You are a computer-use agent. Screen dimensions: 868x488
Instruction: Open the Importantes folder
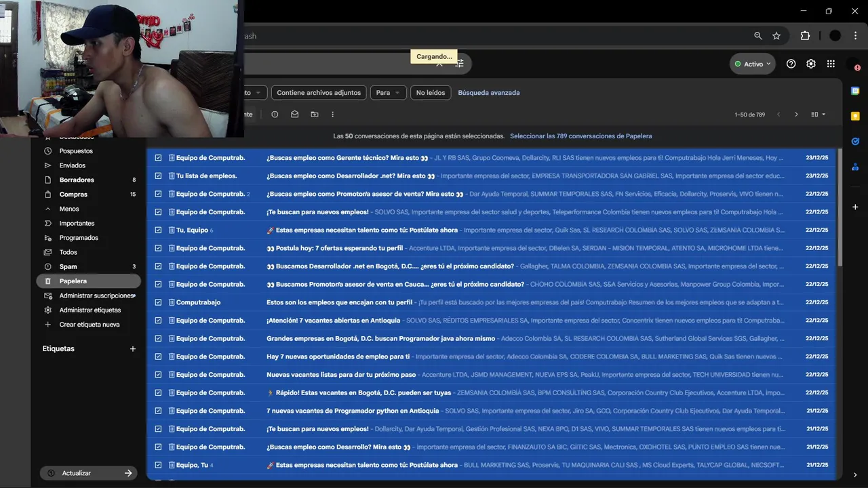tap(77, 223)
